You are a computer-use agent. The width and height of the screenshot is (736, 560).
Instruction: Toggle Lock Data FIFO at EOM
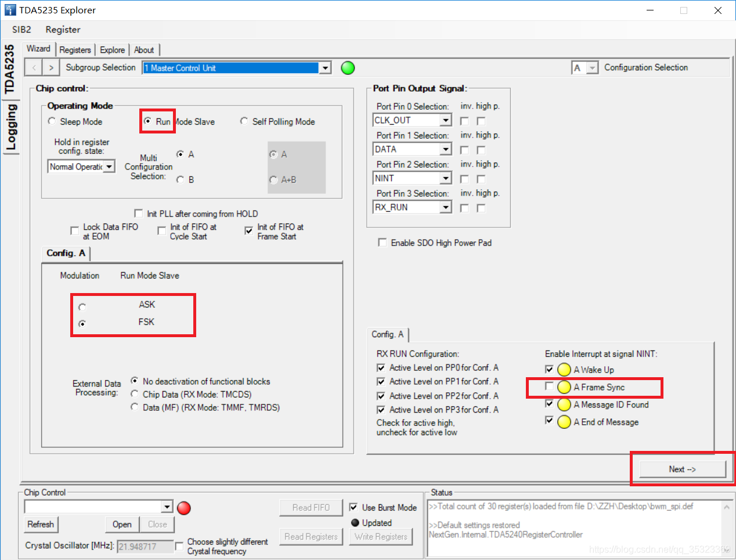[x=74, y=231]
